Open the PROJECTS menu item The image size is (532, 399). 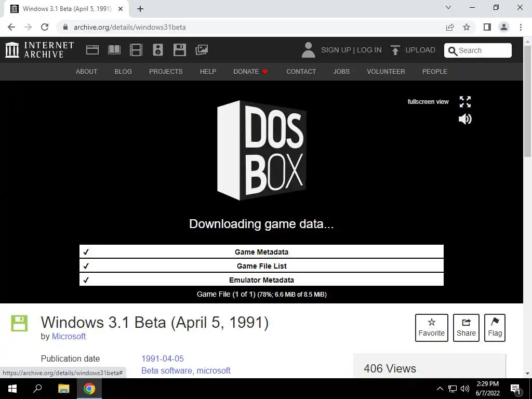coord(166,72)
